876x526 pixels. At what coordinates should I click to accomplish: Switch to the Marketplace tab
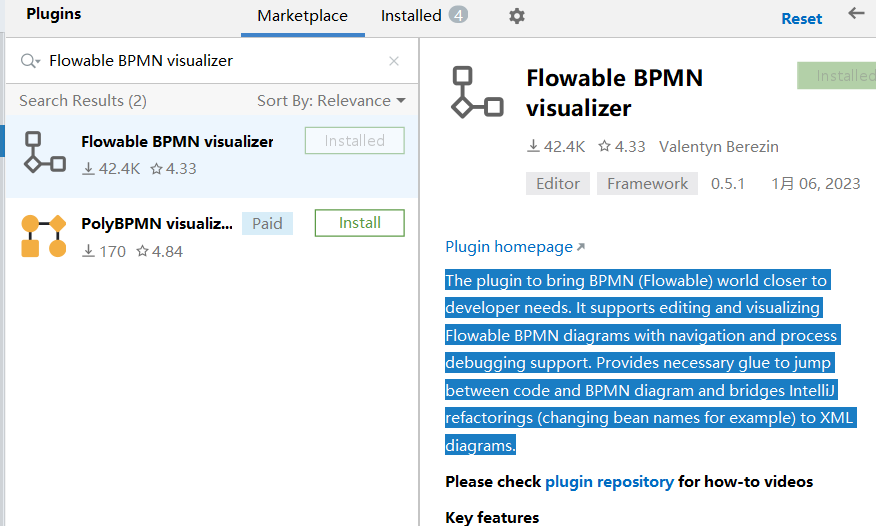(302, 16)
